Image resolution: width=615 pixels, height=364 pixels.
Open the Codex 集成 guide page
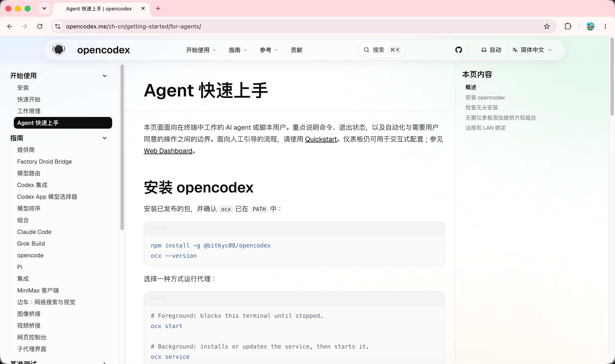(x=32, y=185)
